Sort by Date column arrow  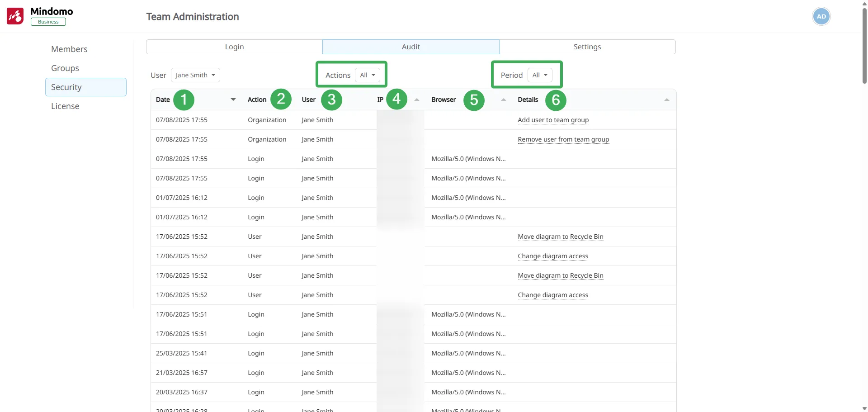(233, 99)
